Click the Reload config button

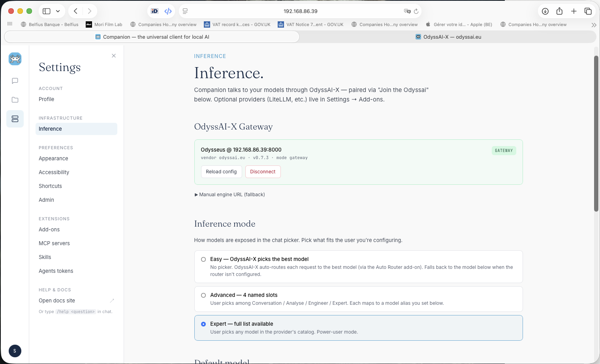[x=221, y=172]
